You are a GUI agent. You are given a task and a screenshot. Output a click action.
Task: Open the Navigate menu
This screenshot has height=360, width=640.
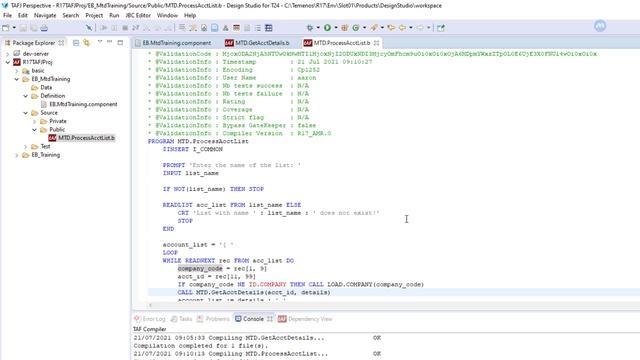coord(45,15)
